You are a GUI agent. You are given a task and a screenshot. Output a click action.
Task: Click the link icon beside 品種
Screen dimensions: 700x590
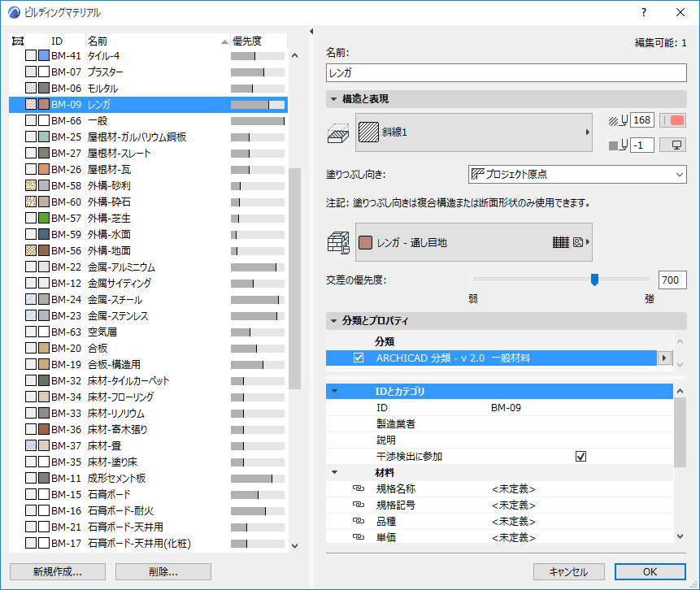coord(359,521)
